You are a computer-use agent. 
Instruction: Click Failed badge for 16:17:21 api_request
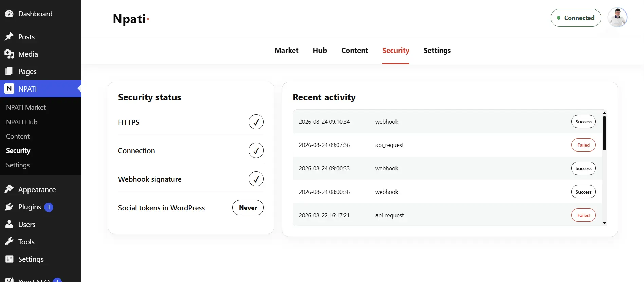(584, 215)
